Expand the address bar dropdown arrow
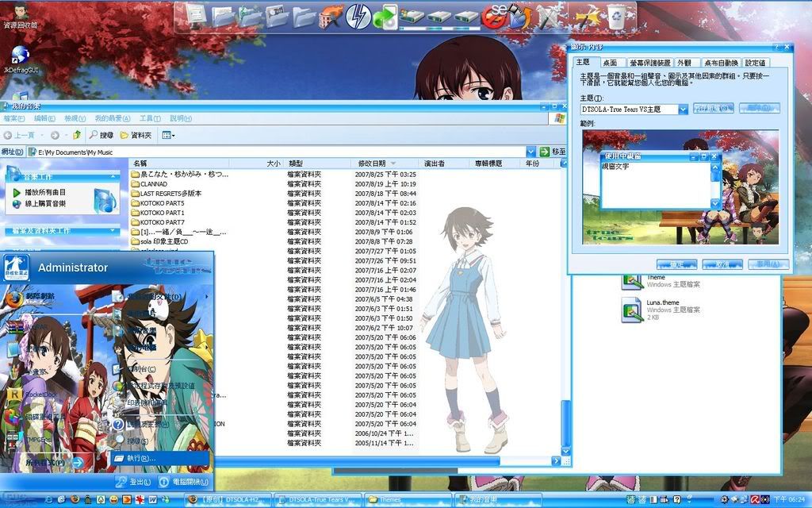 click(530, 152)
